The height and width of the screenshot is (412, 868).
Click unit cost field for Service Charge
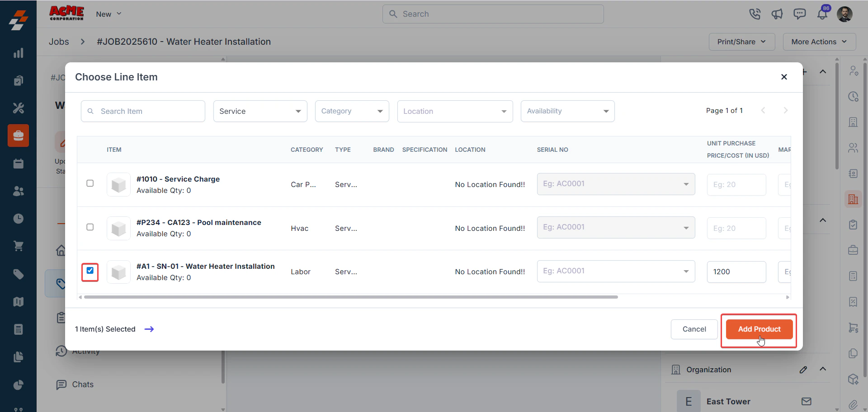(736, 185)
